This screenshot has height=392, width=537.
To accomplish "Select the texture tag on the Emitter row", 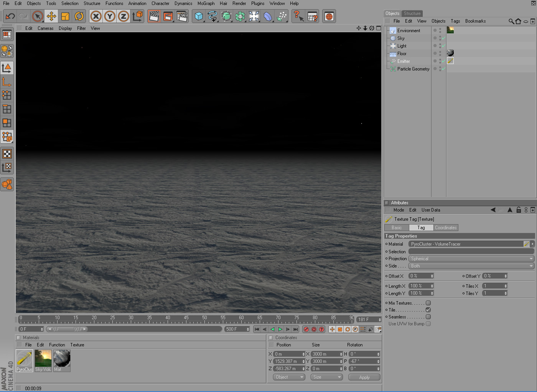I will (450, 61).
